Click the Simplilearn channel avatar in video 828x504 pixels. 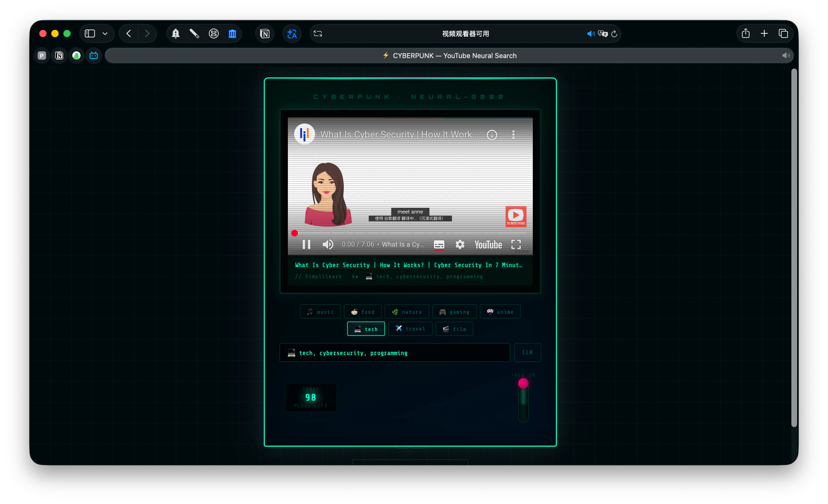pos(304,134)
